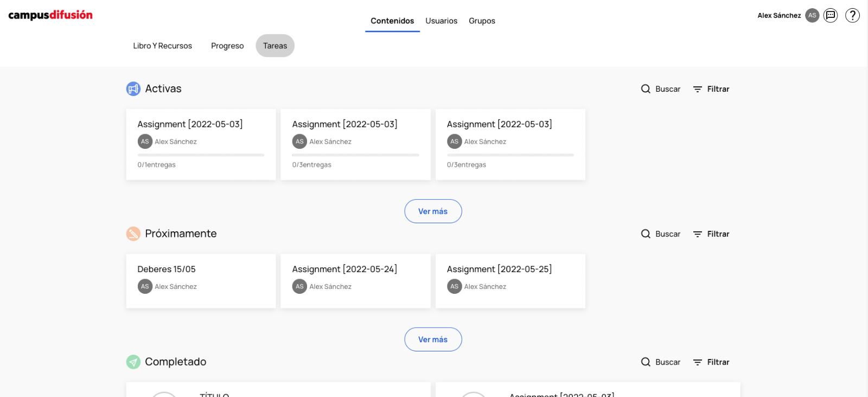Image resolution: width=868 pixels, height=397 pixels.
Task: Open the Assignment [2022-05-25] title
Action: (x=500, y=269)
